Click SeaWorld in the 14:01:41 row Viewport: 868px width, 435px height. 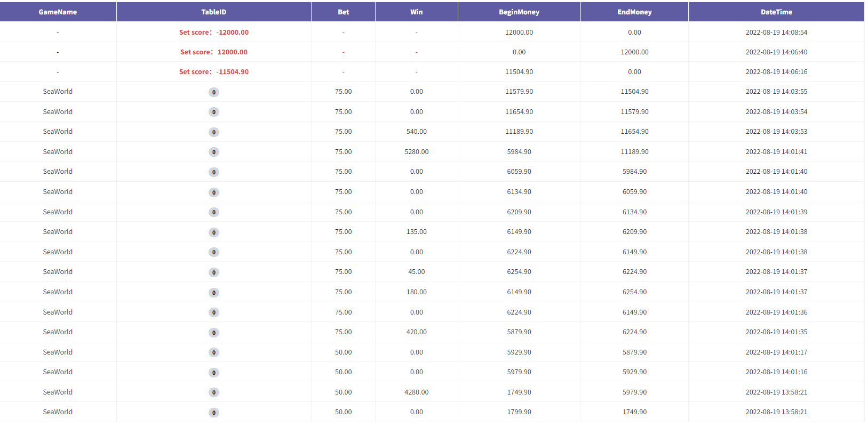(x=58, y=151)
